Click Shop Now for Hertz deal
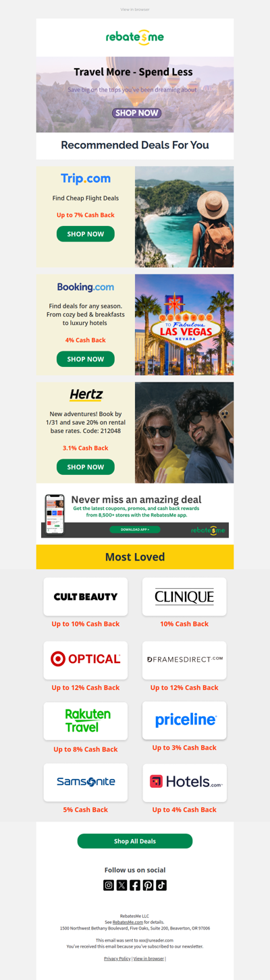270x980 pixels. [86, 467]
